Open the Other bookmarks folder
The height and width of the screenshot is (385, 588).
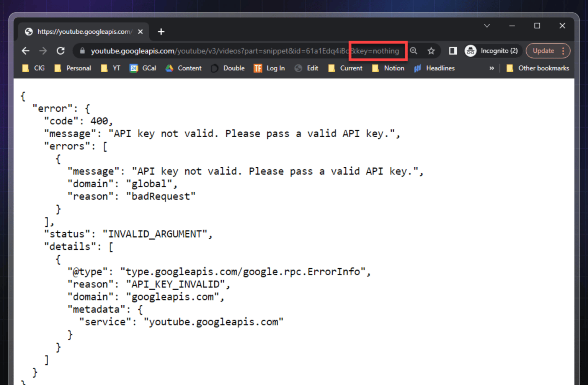[538, 68]
